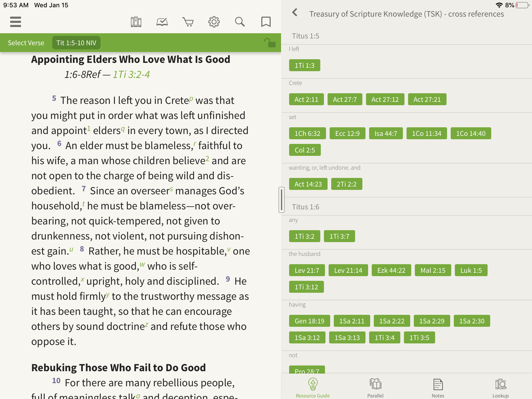Open the reading plan icon
Screen dimensions: 532x399
[x=162, y=22]
